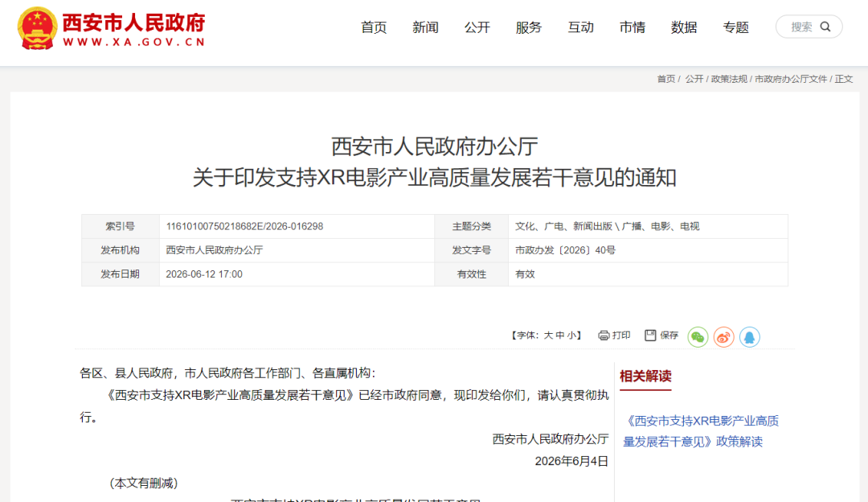The image size is (868, 502).
Task: Share via the blue QQ icon
Action: pyautogui.click(x=750, y=337)
